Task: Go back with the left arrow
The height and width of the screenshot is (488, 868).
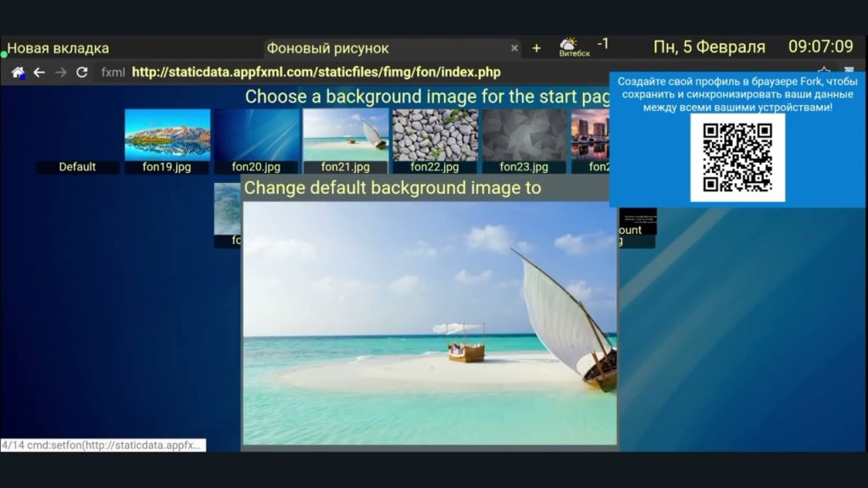Action: click(x=39, y=73)
